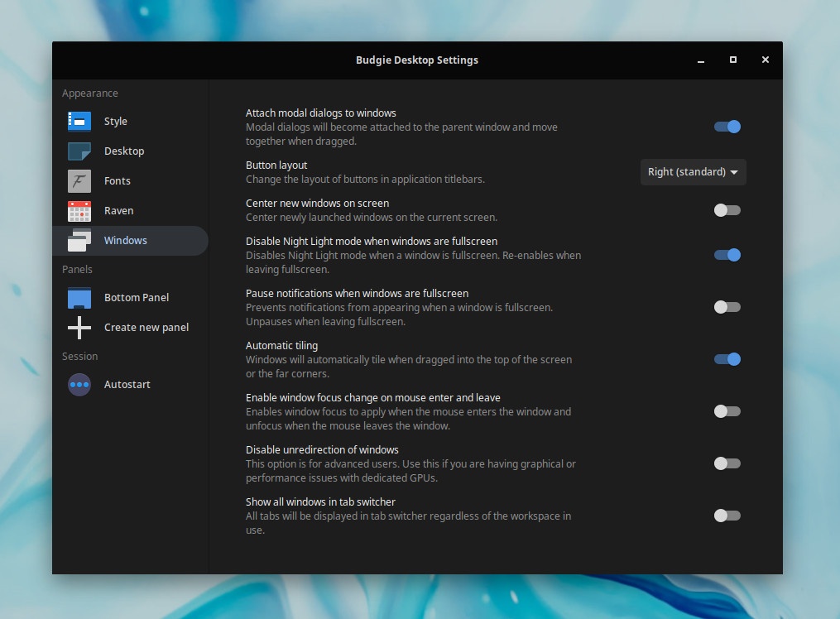Viewport: 840px width, 619px height.
Task: Select the Style icon in the sidebar
Action: (x=79, y=121)
